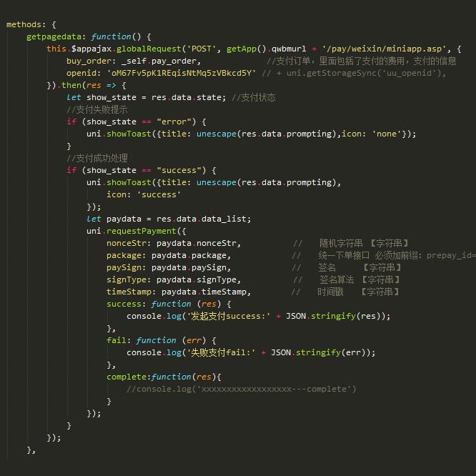Click the commented-out console.log complete line
Viewport: 476px width, 476px height.
coord(241,389)
